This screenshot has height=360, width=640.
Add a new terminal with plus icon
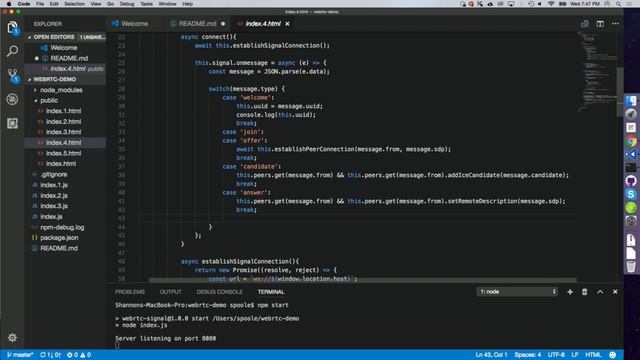tap(570, 292)
